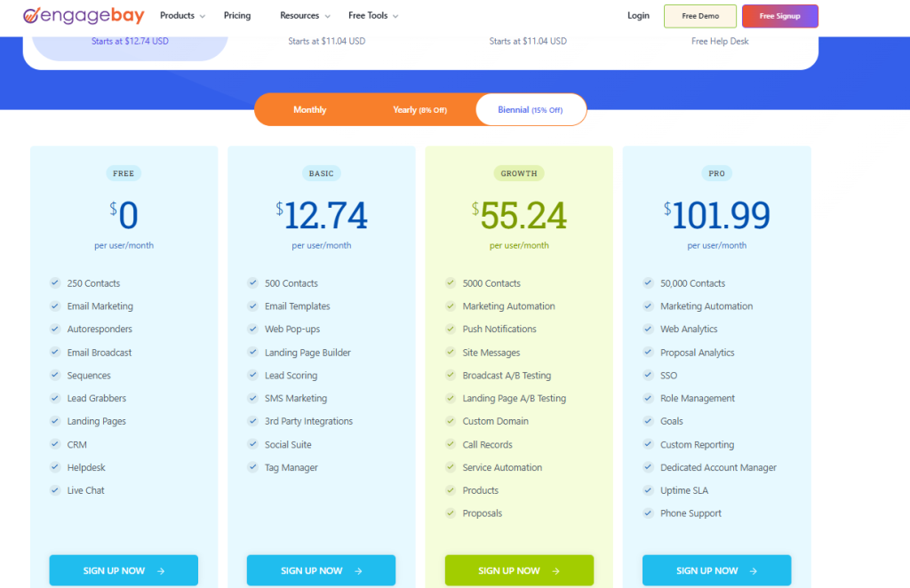Click the $12.74 Basic price
Image resolution: width=910 pixels, height=588 pixels.
click(x=322, y=215)
